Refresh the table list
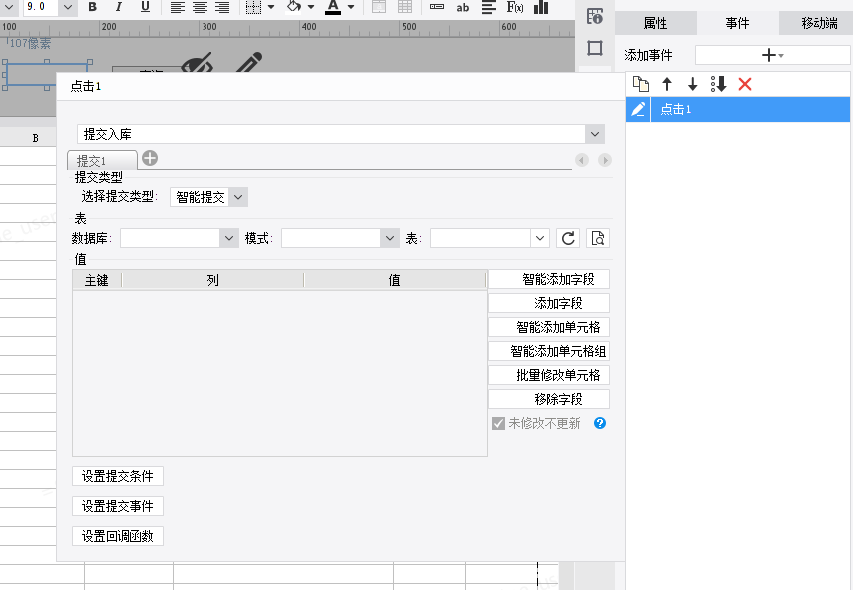 coord(568,238)
